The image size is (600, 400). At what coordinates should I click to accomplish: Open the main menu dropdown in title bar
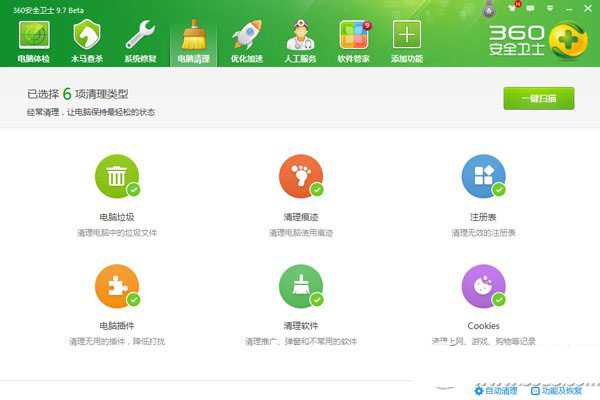click(548, 8)
